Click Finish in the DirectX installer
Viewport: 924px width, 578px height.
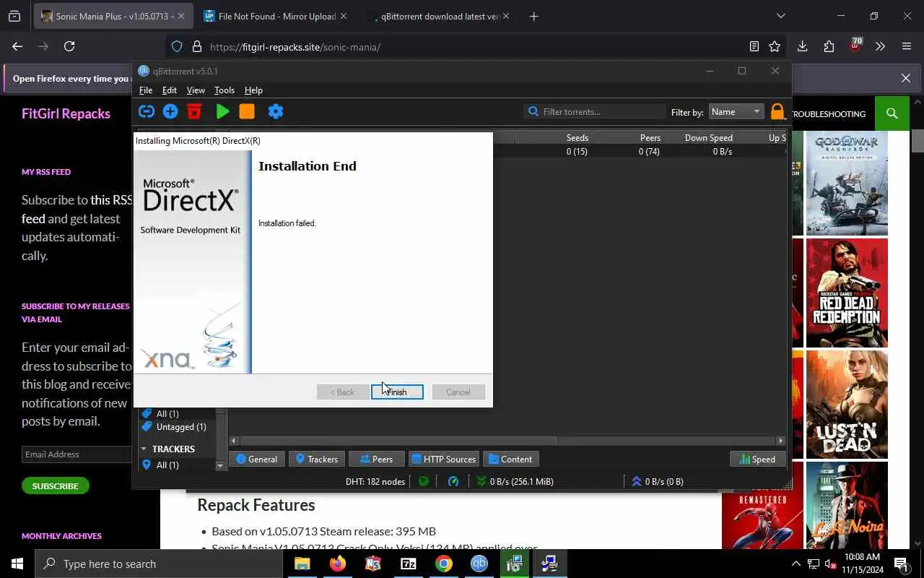click(397, 392)
